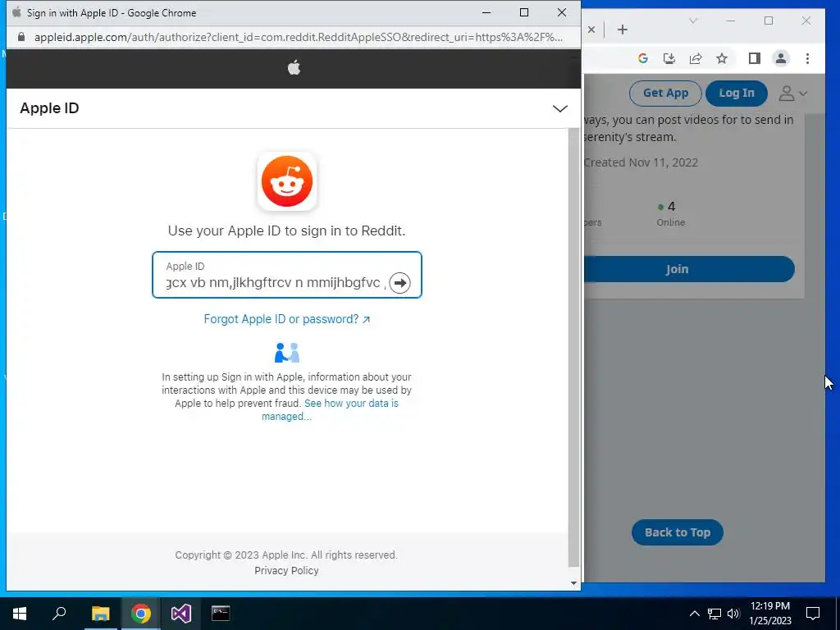Open the Privacy Policy link
Image resolution: width=840 pixels, height=630 pixels.
pyautogui.click(x=286, y=571)
